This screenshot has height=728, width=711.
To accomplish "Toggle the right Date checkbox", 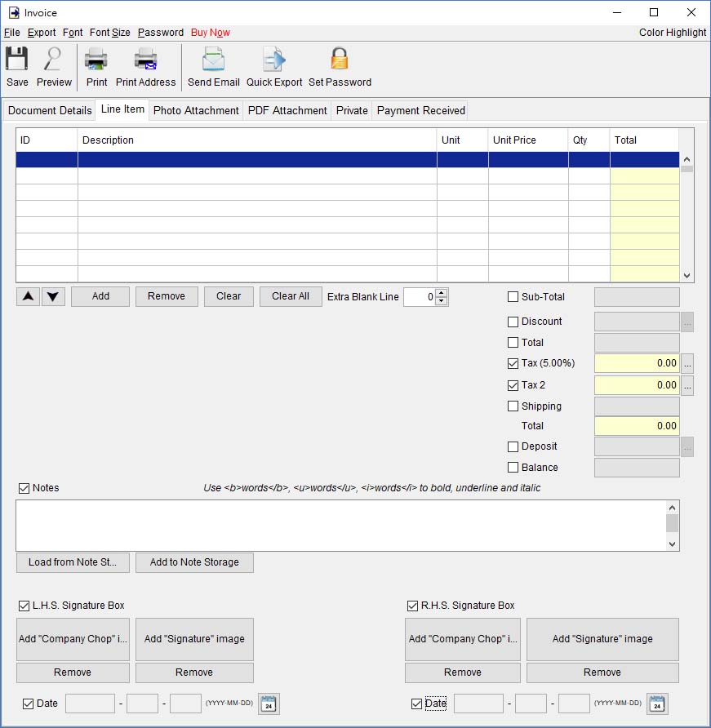I will (416, 704).
